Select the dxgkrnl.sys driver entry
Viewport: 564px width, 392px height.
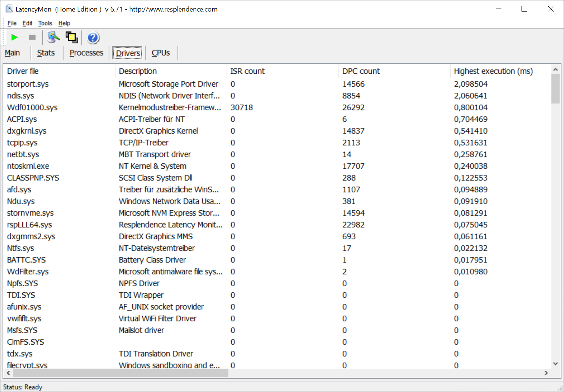point(27,131)
